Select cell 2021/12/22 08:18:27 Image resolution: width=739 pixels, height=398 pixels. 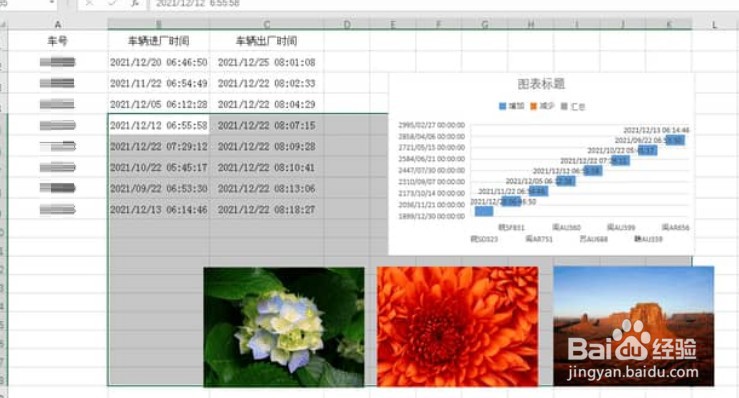[267, 210]
